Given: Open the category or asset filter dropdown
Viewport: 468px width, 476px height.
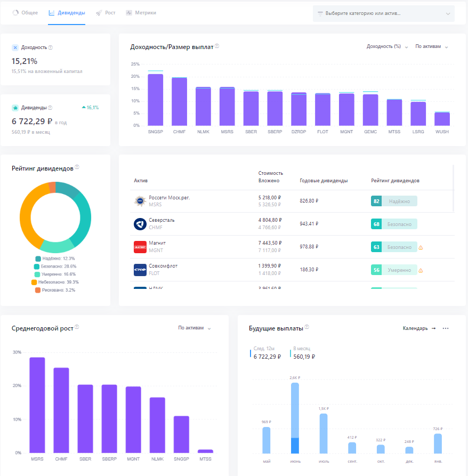Looking at the screenshot, I should click(x=384, y=13).
